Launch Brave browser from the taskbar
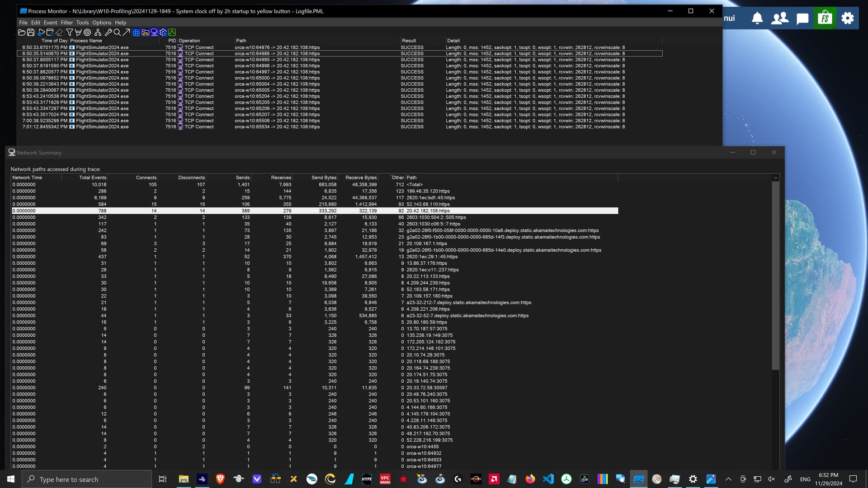The height and width of the screenshot is (488, 868). point(220,479)
